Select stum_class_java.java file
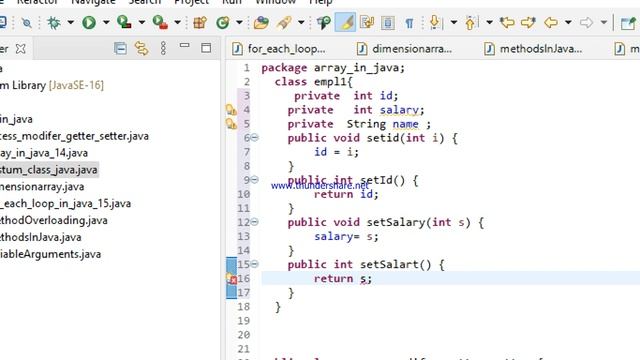 49,169
